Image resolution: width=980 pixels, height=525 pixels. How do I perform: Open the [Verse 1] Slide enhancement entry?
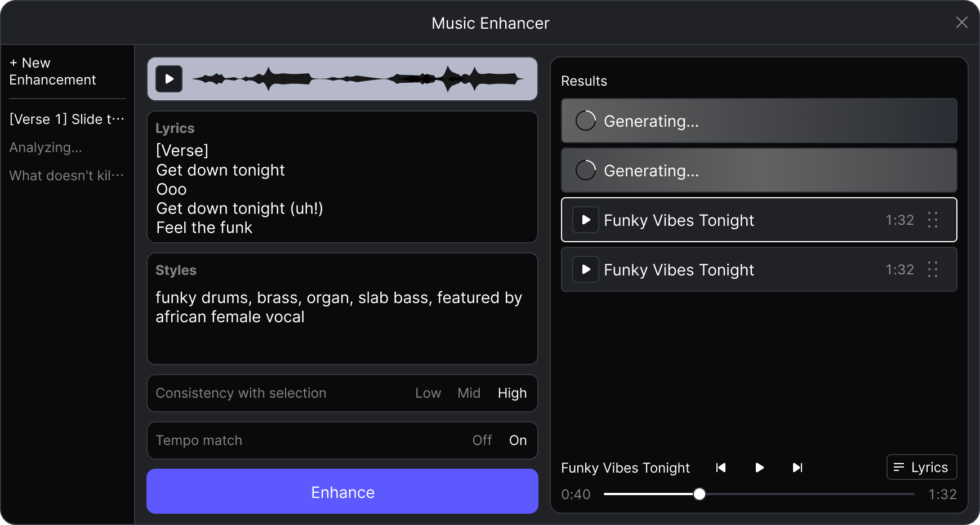coord(66,119)
